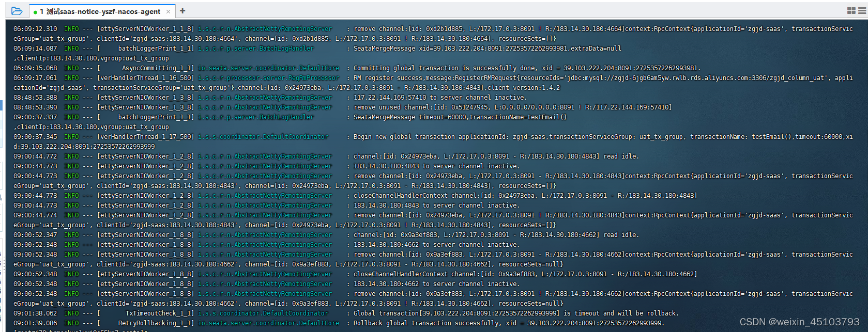This screenshot has width=868, height=332.
Task: Select timestamp 09:01:39.086 in the log
Action: 35,323
